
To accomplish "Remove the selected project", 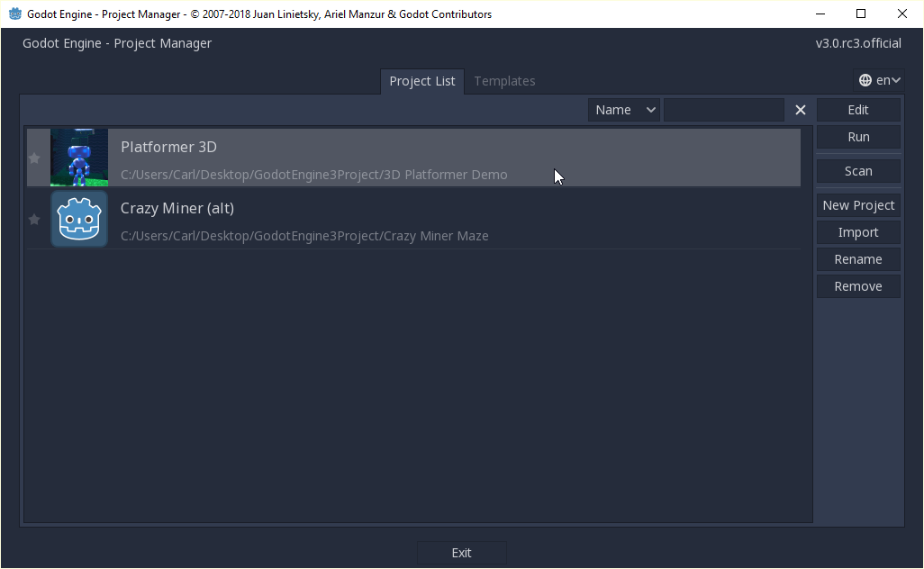I will [858, 287].
